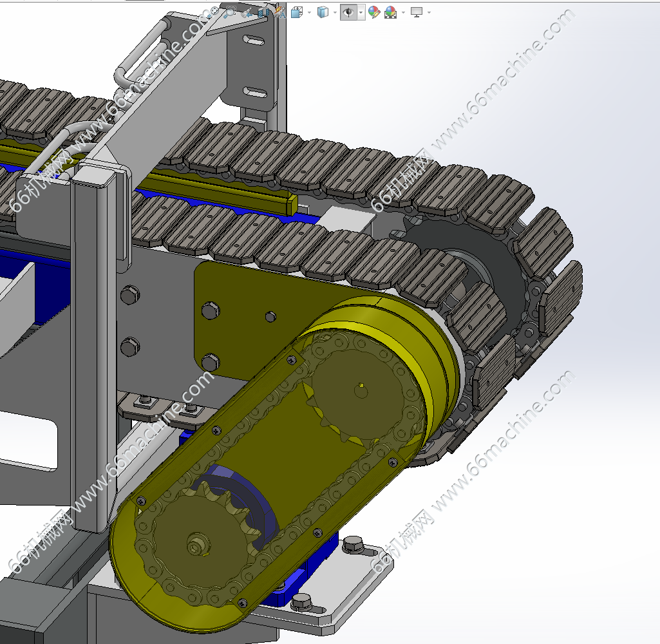Expand the View Settings dropdown arrow
This screenshot has width=660, height=644.
(x=429, y=12)
